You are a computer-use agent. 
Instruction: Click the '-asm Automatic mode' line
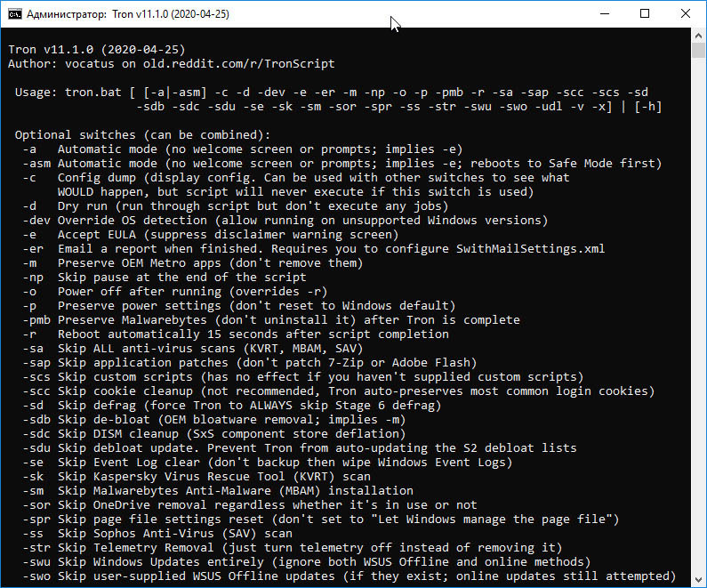[x=342, y=163]
